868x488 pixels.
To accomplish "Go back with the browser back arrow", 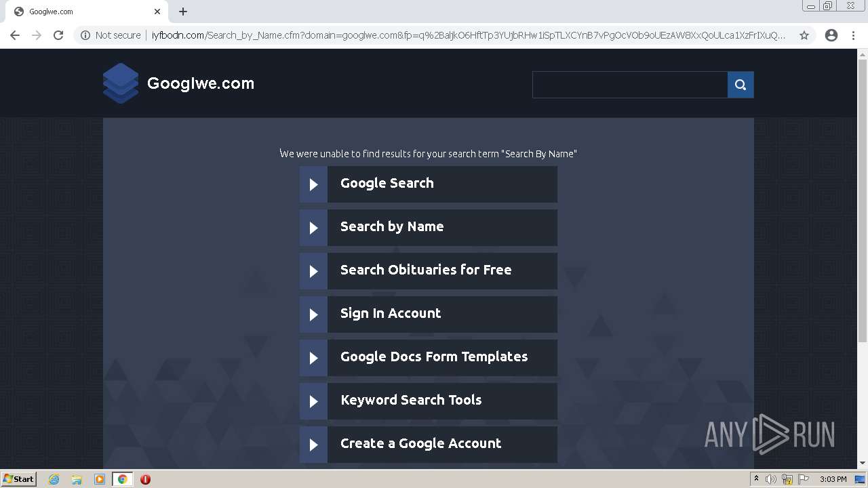I will (15, 35).
